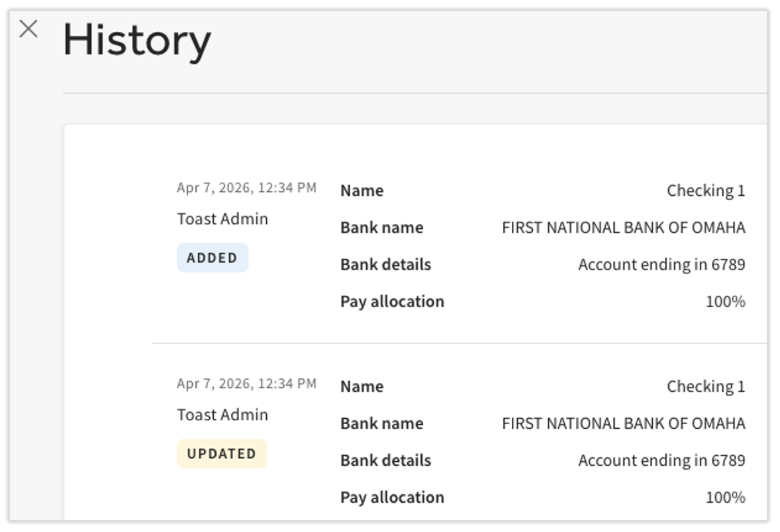Click Toast Admin above the ADDED badge
This screenshot has width=780, height=532.
click(222, 219)
